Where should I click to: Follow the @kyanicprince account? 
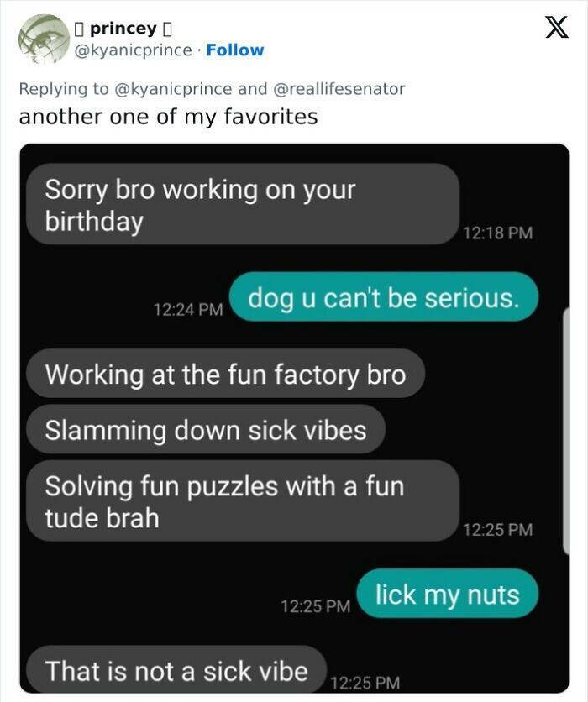point(235,50)
